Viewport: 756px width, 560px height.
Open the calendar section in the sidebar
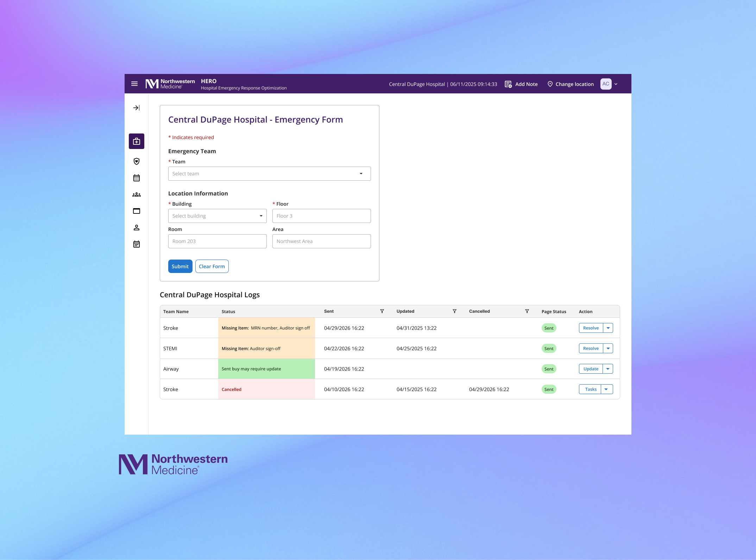tap(136, 178)
